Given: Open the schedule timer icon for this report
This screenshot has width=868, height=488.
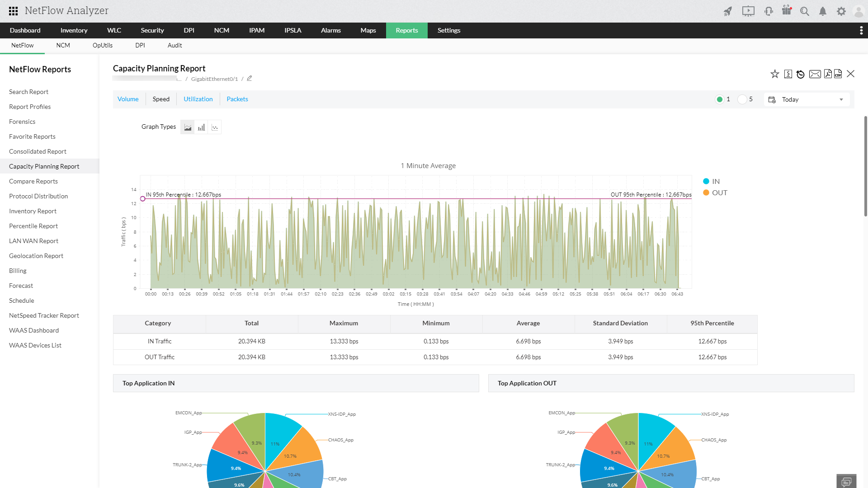Looking at the screenshot, I should 801,74.
